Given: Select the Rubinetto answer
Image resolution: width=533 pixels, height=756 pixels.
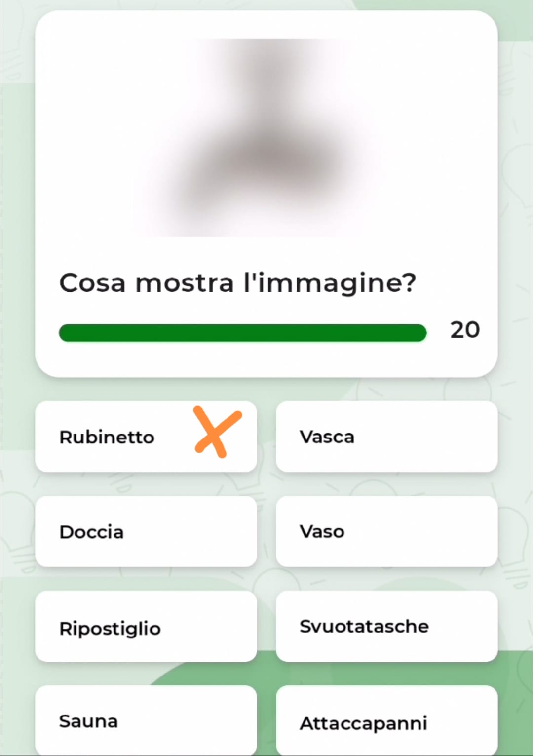Looking at the screenshot, I should tap(146, 437).
